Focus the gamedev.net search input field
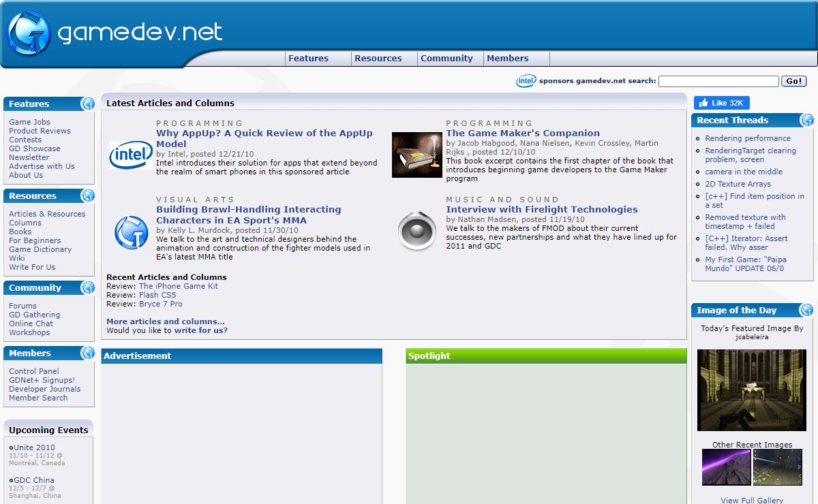The width and height of the screenshot is (818, 504). coord(718,81)
